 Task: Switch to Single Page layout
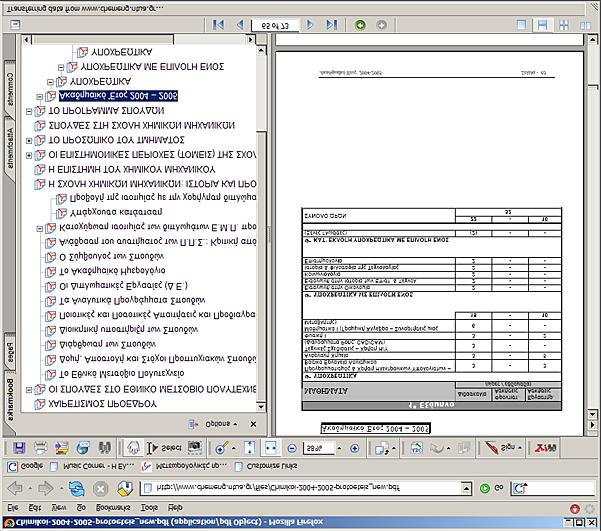pyautogui.click(x=521, y=25)
